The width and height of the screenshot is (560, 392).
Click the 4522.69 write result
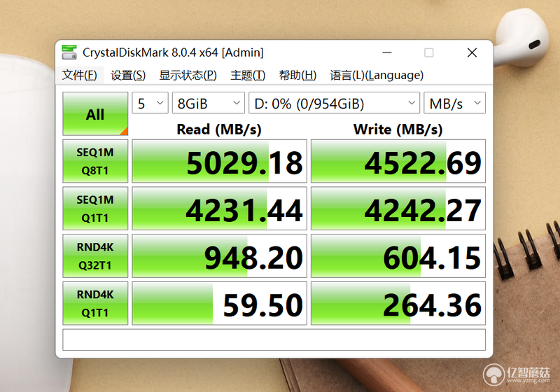coord(398,161)
